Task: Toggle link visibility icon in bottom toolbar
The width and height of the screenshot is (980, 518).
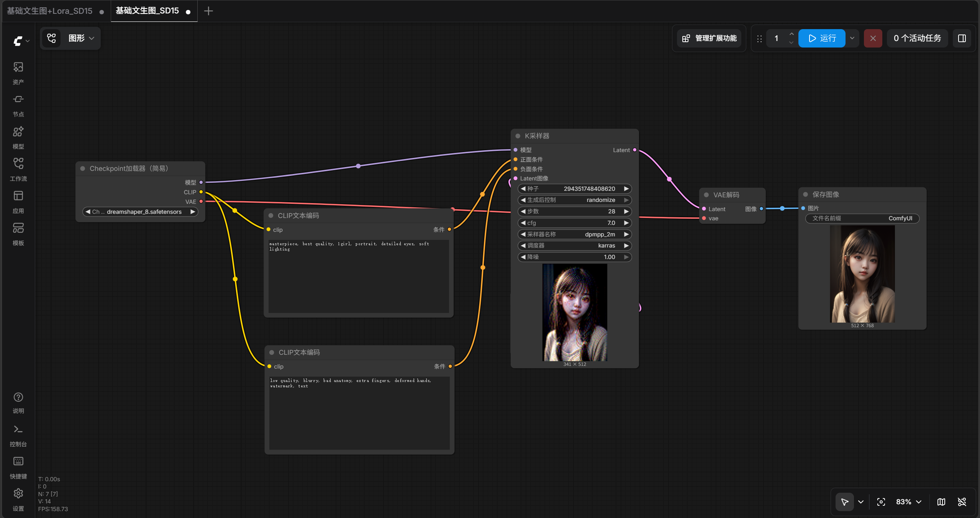Action: 962,502
